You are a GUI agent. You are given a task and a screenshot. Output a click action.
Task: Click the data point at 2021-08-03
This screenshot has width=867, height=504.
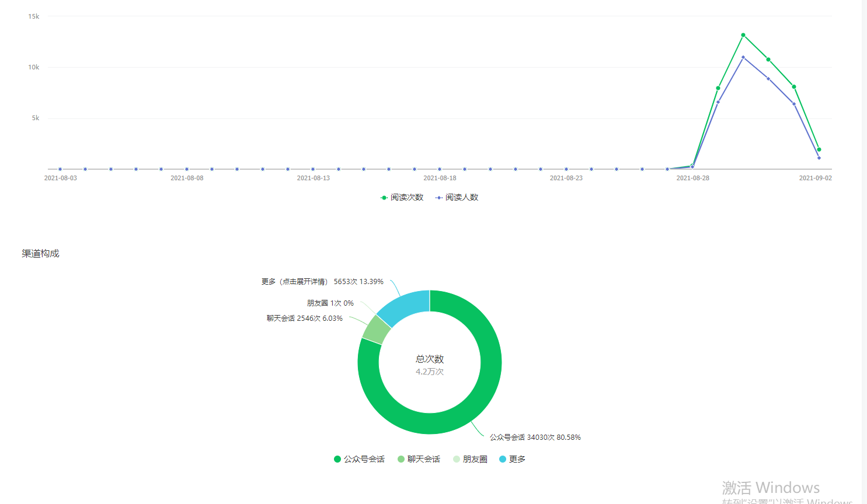click(60, 169)
